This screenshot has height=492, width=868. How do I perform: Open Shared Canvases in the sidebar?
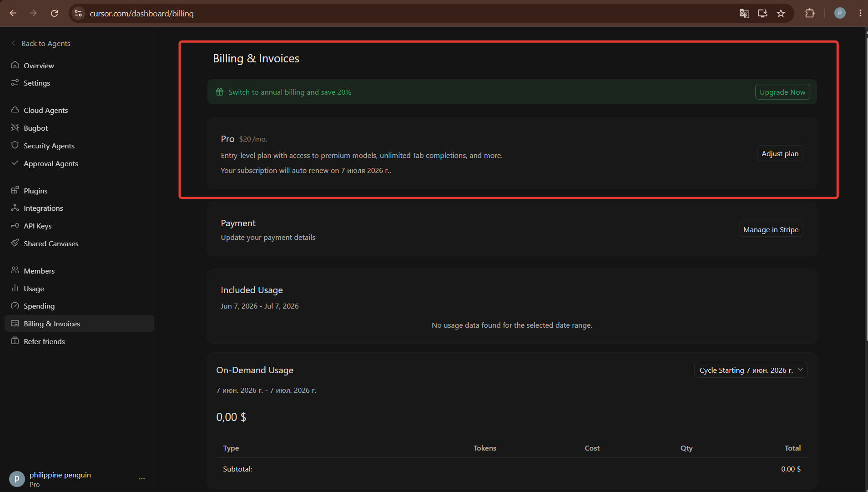(79, 243)
